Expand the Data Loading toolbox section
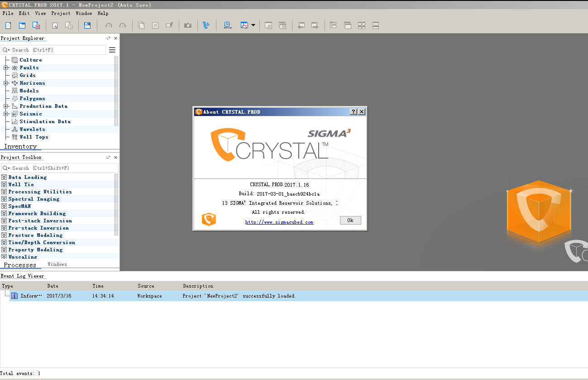This screenshot has width=588, height=380. coord(4,177)
